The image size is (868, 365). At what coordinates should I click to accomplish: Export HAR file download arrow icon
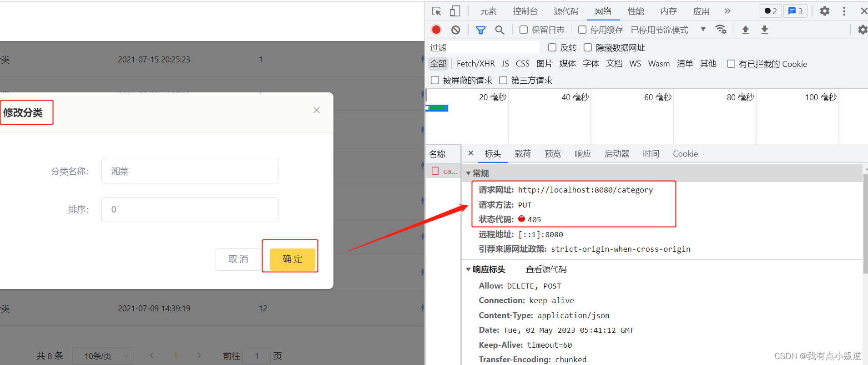[765, 30]
